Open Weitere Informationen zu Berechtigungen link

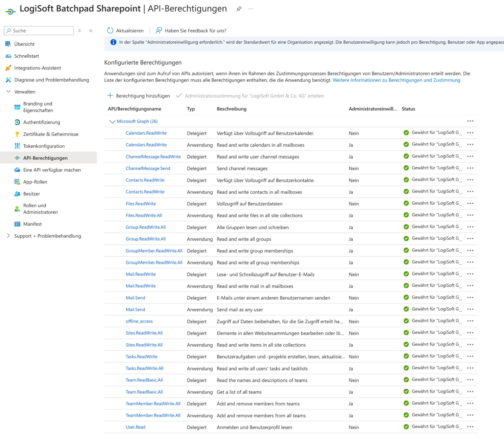coord(396,80)
